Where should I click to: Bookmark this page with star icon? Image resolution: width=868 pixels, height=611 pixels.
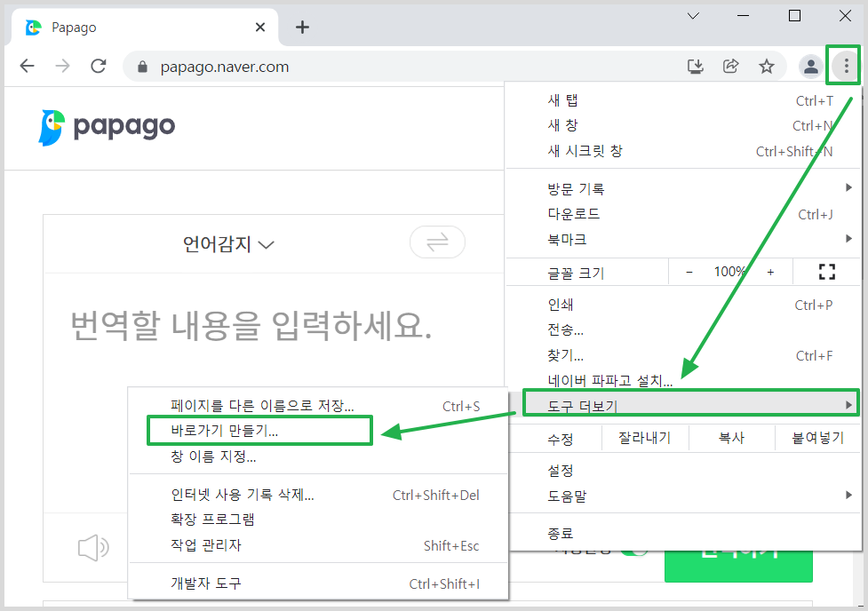(x=766, y=67)
